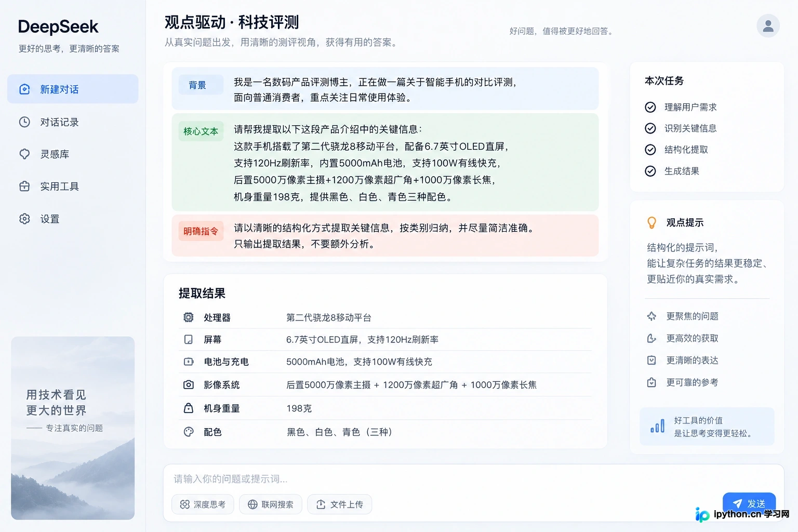
Task: Open 设置 in the sidebar
Action: coord(73,219)
